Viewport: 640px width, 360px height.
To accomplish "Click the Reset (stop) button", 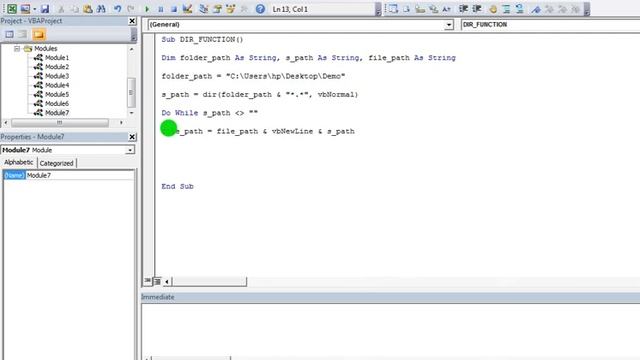I will click(174, 9).
